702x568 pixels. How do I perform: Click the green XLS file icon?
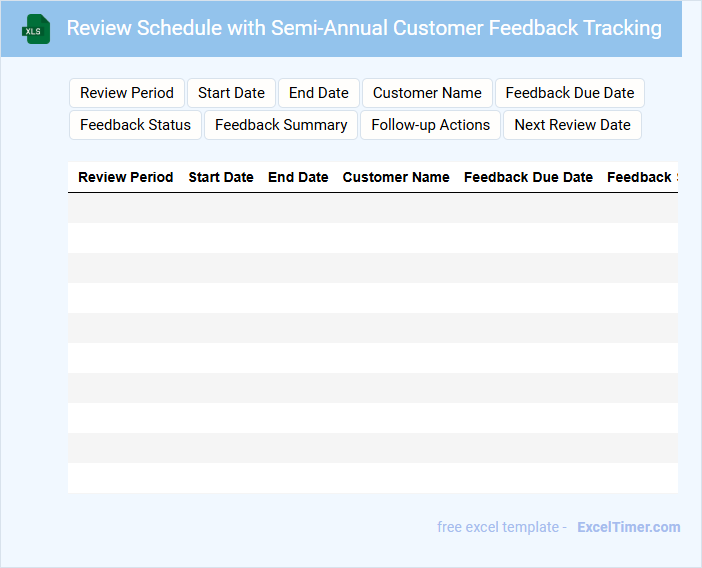(x=37, y=29)
